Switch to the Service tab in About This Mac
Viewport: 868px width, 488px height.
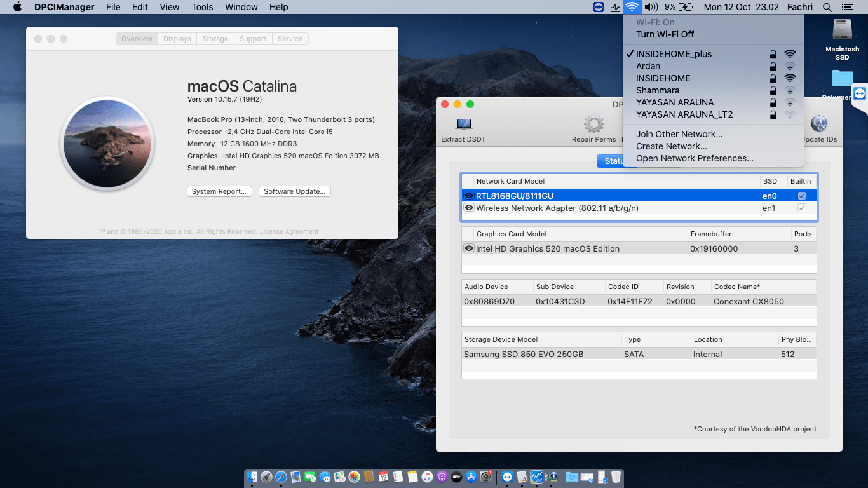point(290,39)
